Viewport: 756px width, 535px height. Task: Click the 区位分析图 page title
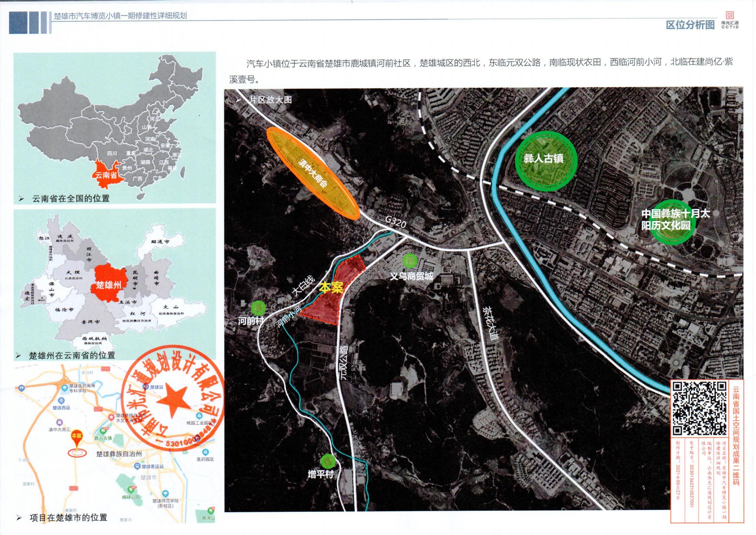[690, 25]
